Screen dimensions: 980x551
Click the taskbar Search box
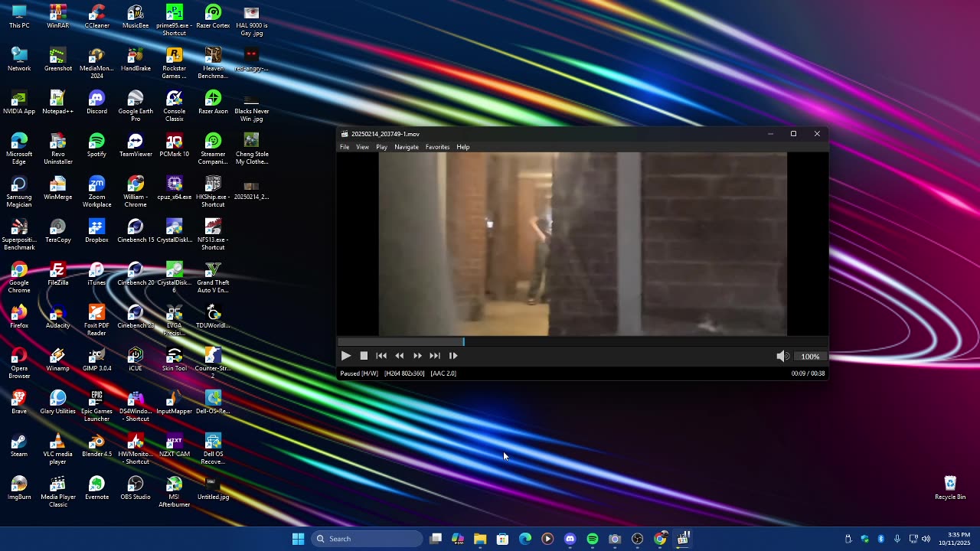(367, 539)
